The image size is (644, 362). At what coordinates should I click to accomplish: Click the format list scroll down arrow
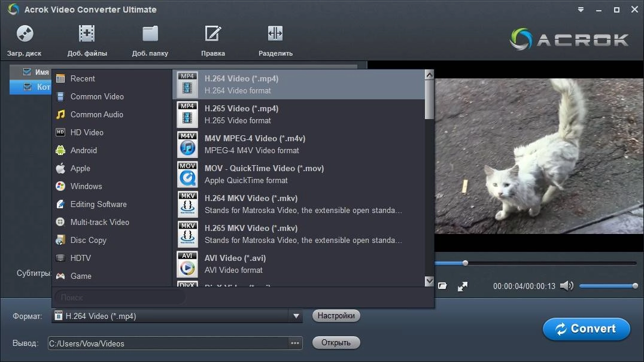[x=429, y=281]
